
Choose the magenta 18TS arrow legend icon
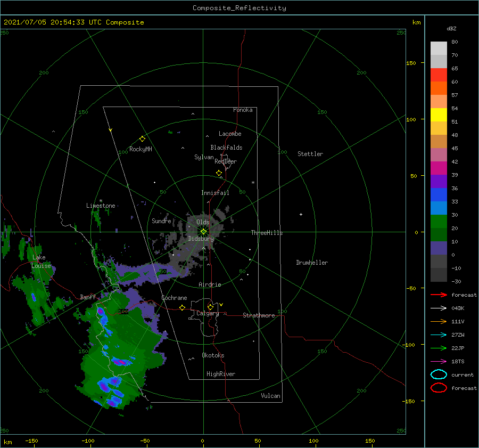tap(439, 362)
